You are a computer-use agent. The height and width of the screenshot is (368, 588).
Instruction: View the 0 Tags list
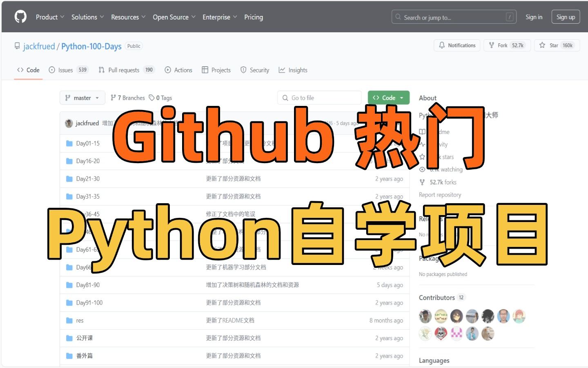point(160,98)
